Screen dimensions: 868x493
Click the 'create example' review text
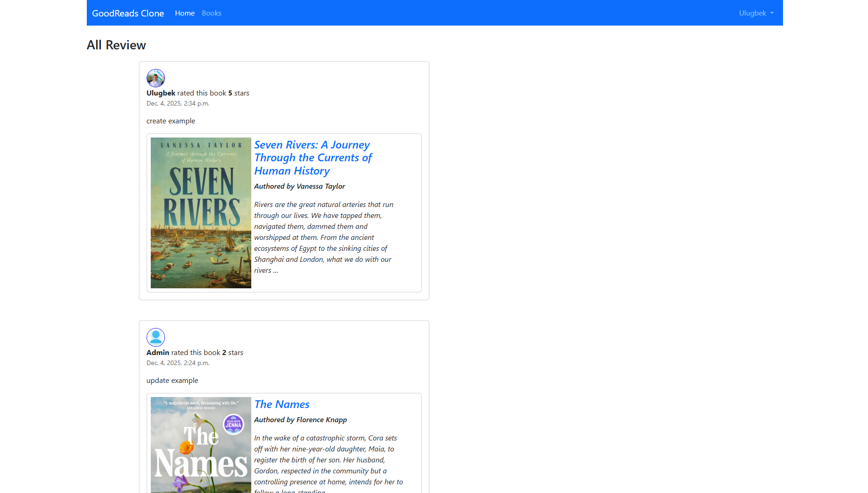pyautogui.click(x=171, y=121)
